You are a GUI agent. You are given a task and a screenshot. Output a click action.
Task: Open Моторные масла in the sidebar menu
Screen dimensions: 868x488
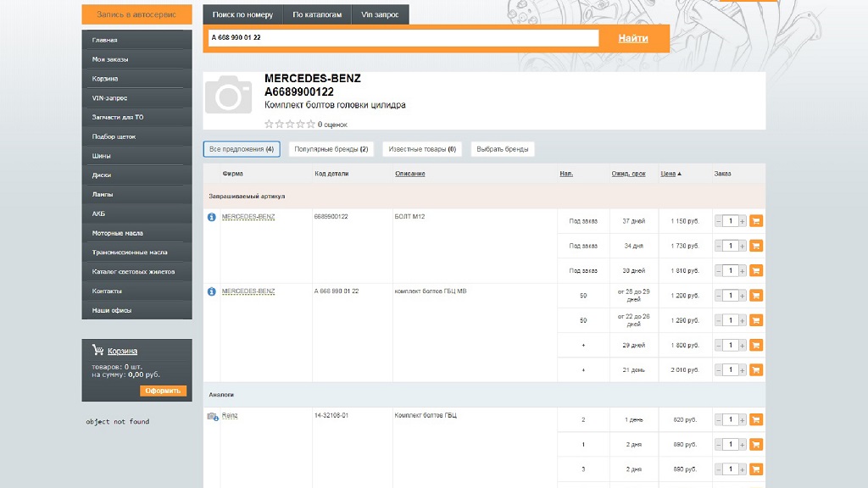(x=118, y=233)
